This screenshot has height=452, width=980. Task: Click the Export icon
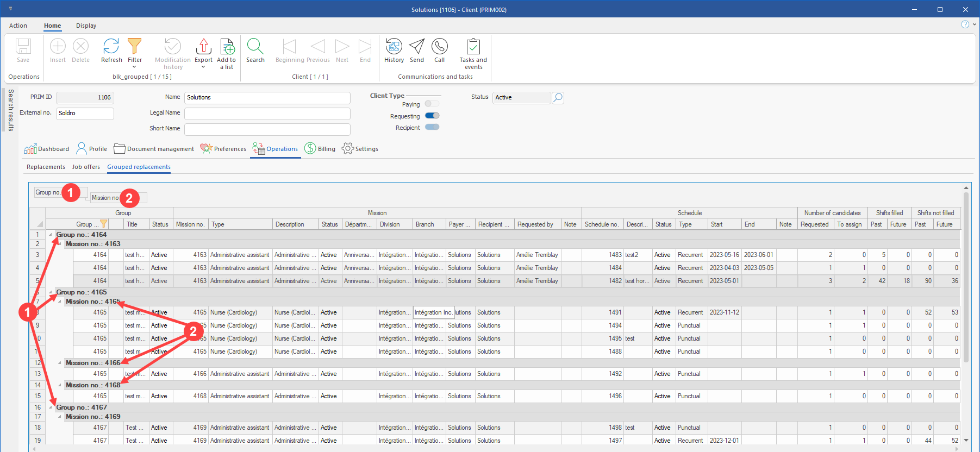(203, 47)
